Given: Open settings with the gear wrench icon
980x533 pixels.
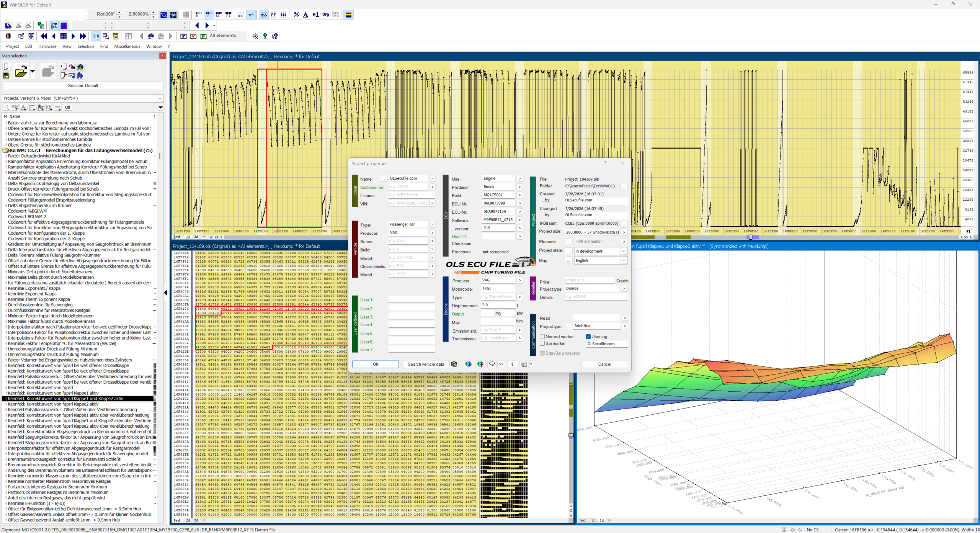Looking at the screenshot, I should pyautogui.click(x=255, y=36).
